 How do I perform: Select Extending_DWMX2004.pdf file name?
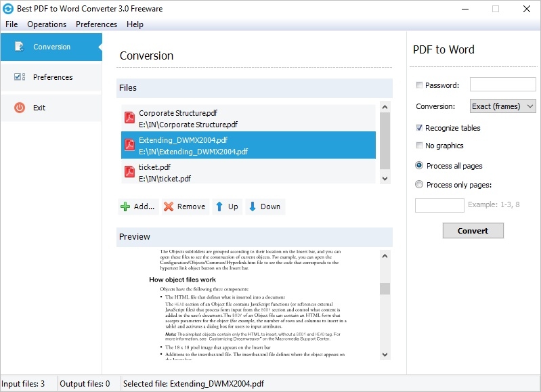pos(183,140)
